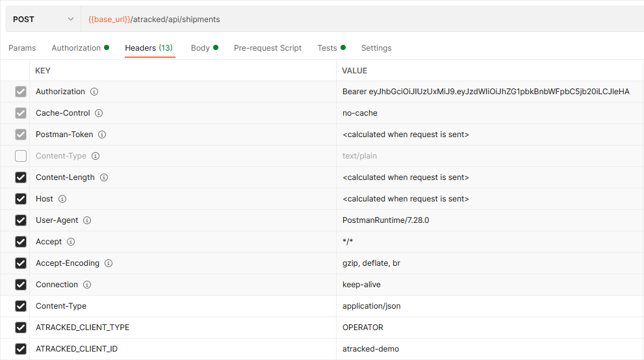Uncheck the Content-Length header

click(21, 177)
